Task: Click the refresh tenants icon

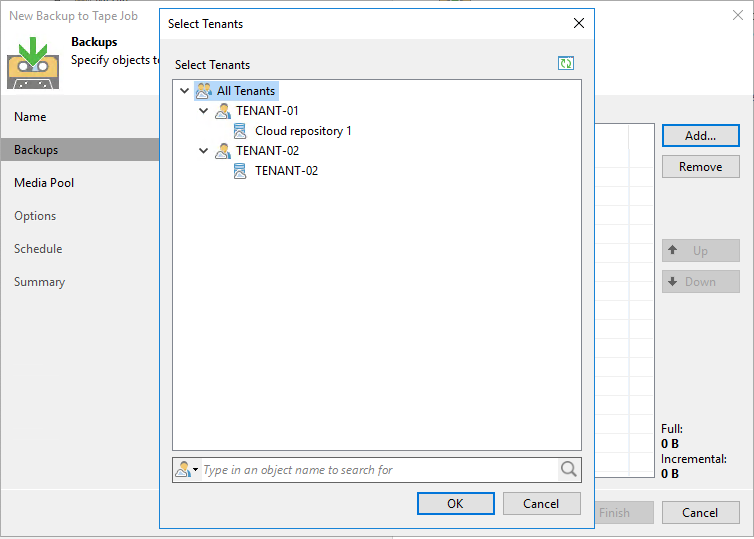Action: [x=566, y=63]
